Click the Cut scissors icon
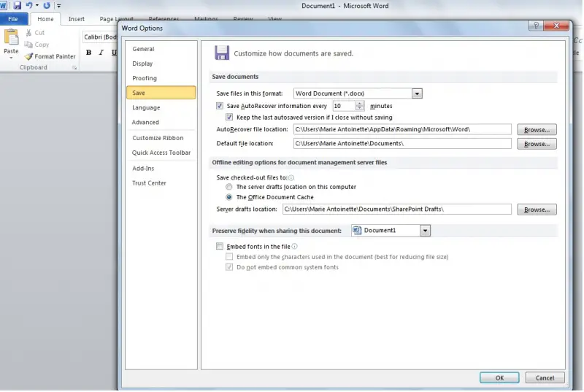Viewport: 584px width, 392px height. (28, 33)
